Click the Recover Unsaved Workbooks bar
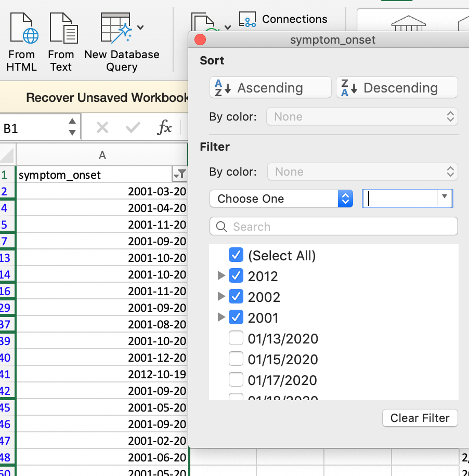 point(95,97)
